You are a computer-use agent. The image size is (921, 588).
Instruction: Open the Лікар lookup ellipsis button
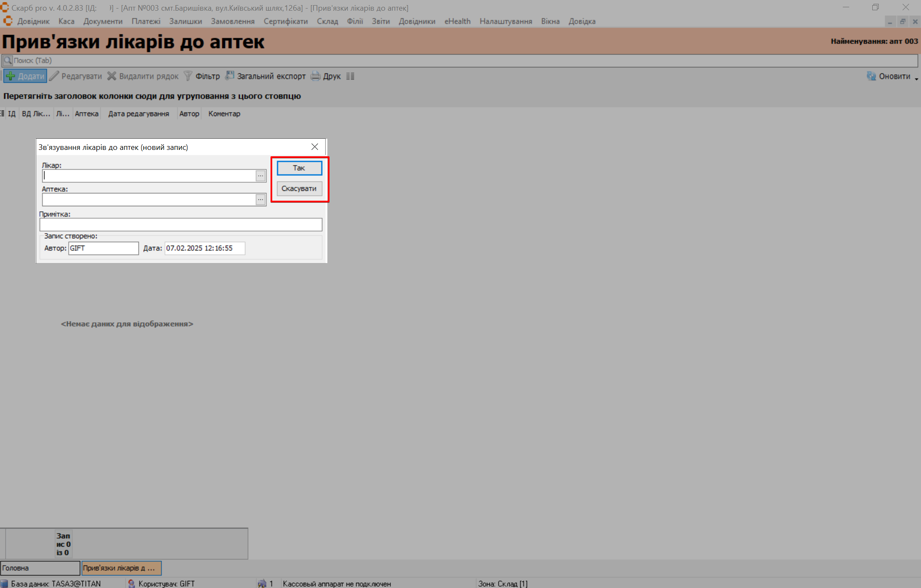[260, 176]
